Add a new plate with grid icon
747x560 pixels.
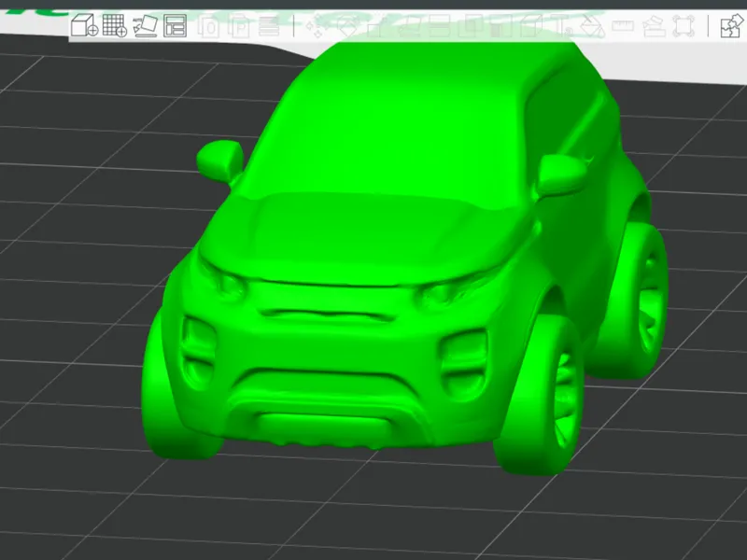(x=115, y=25)
